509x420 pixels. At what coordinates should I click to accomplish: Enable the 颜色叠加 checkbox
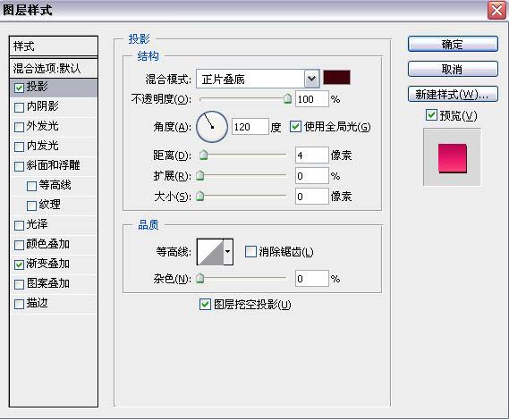tap(19, 245)
